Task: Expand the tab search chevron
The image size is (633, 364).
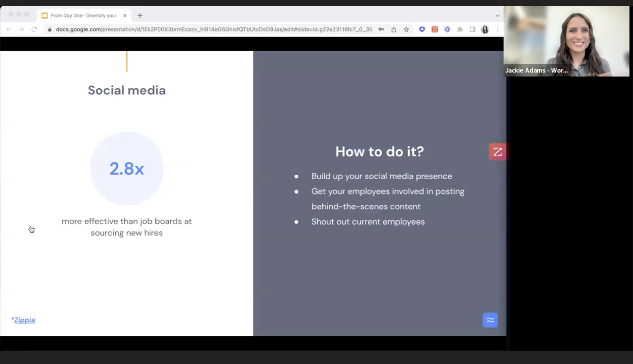Action: [498, 16]
